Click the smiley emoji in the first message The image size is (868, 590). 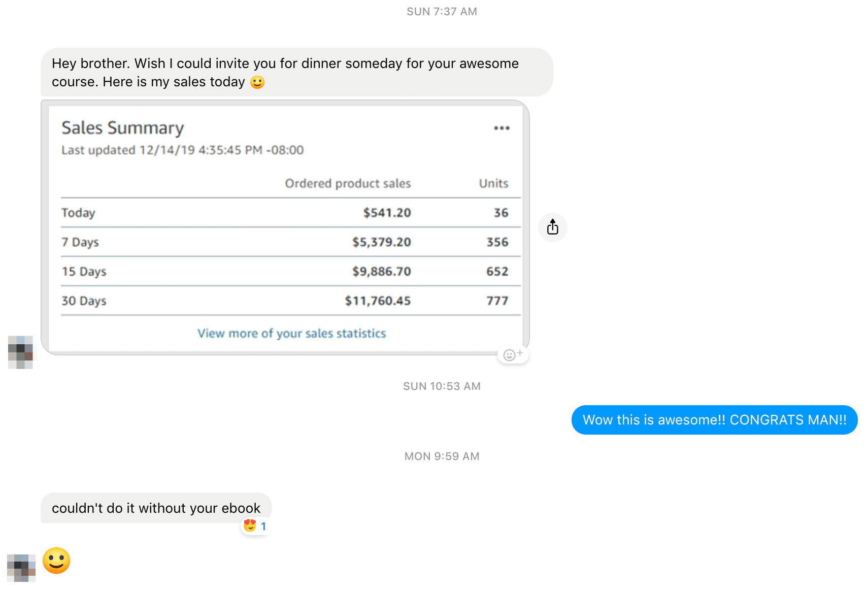coord(257,82)
